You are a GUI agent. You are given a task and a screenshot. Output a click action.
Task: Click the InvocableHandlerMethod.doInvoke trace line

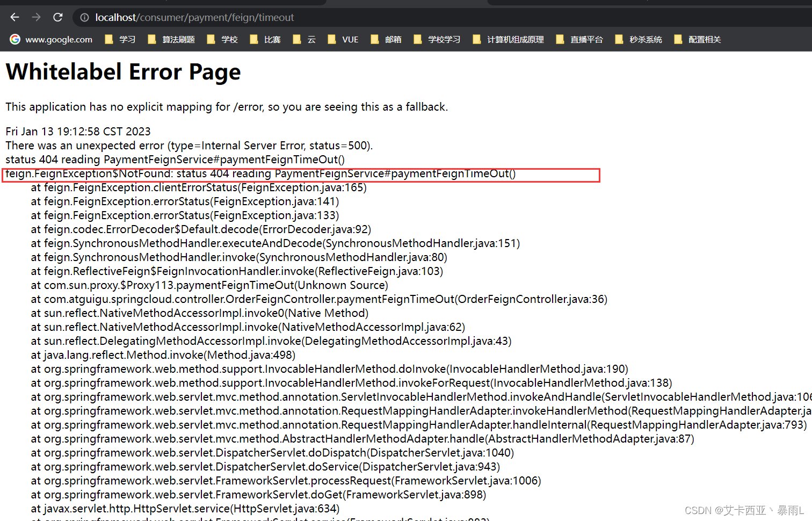pos(330,369)
